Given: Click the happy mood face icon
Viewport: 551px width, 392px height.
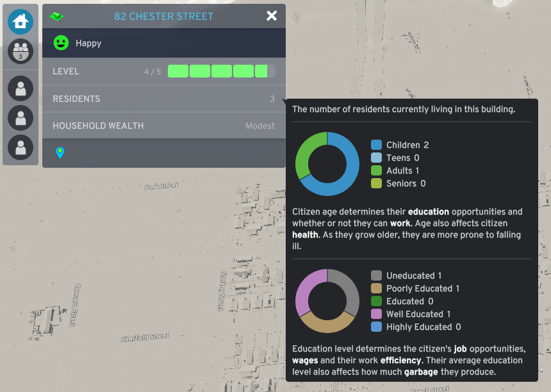Looking at the screenshot, I should tap(60, 43).
